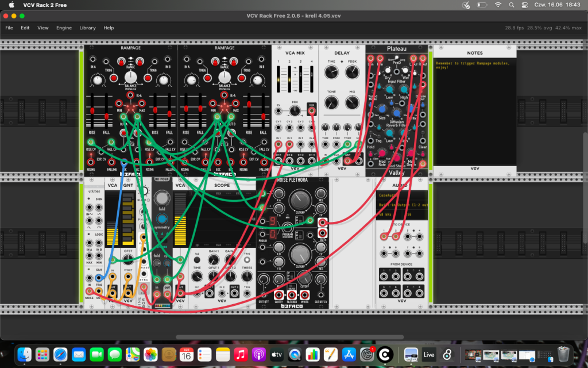Click the Scope OUT 2 jack

(235, 293)
